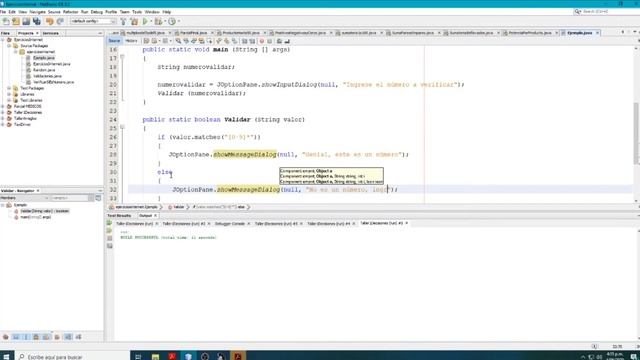Switch to editor Source view
Viewport: 640px width, 360px height.
click(x=114, y=41)
